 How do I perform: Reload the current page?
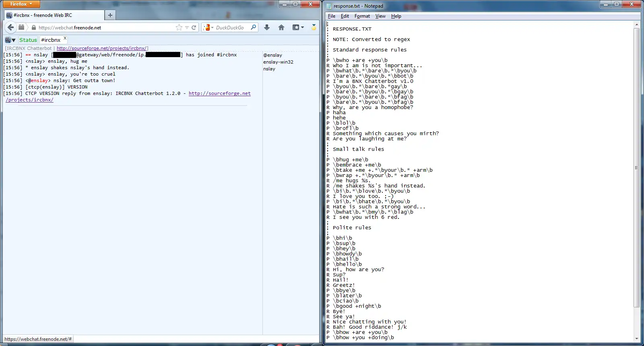194,27
